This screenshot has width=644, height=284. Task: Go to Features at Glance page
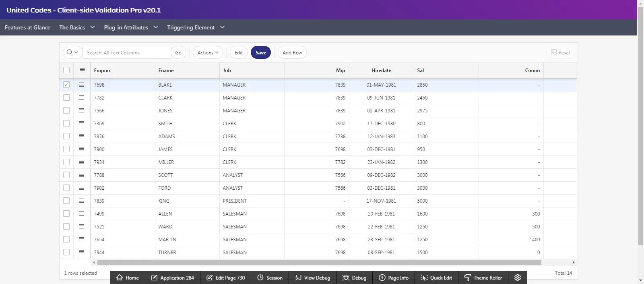tap(28, 27)
